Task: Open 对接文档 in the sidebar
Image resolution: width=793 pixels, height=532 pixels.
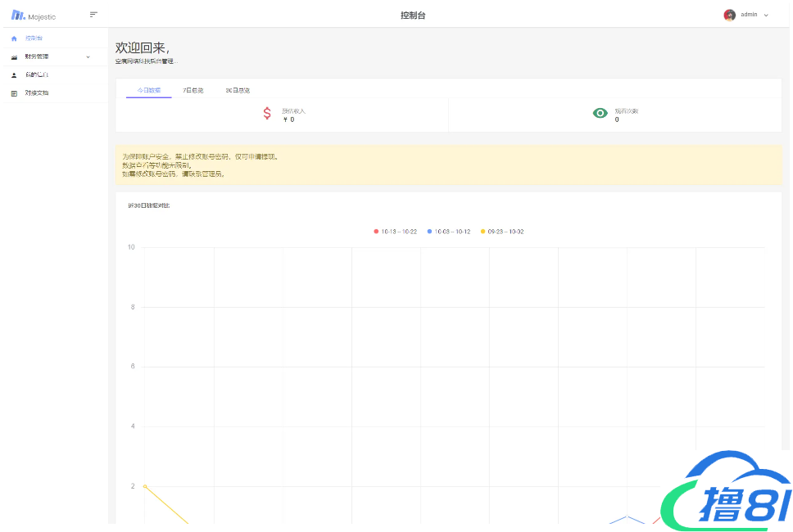Action: click(x=37, y=93)
